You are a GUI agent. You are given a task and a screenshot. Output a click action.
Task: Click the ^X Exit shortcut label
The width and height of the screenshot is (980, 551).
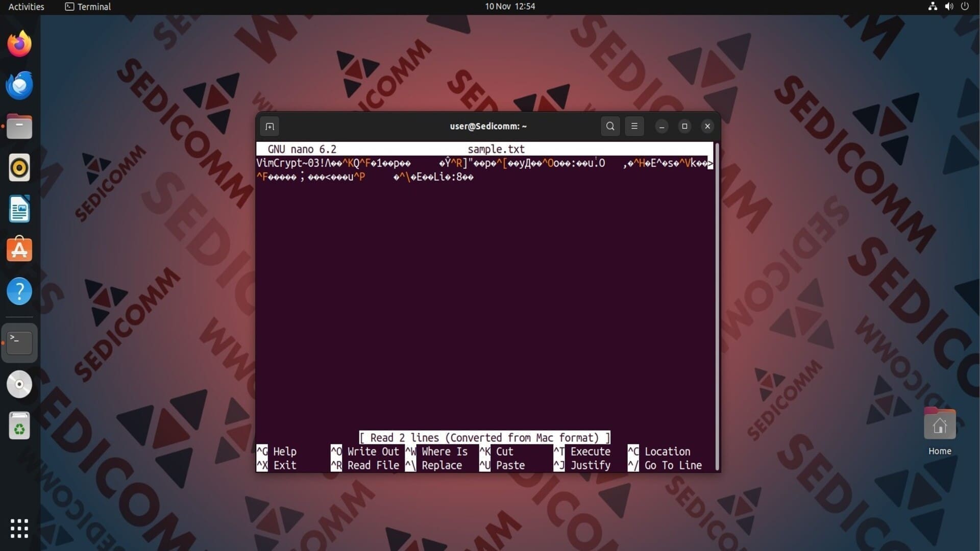pos(276,465)
